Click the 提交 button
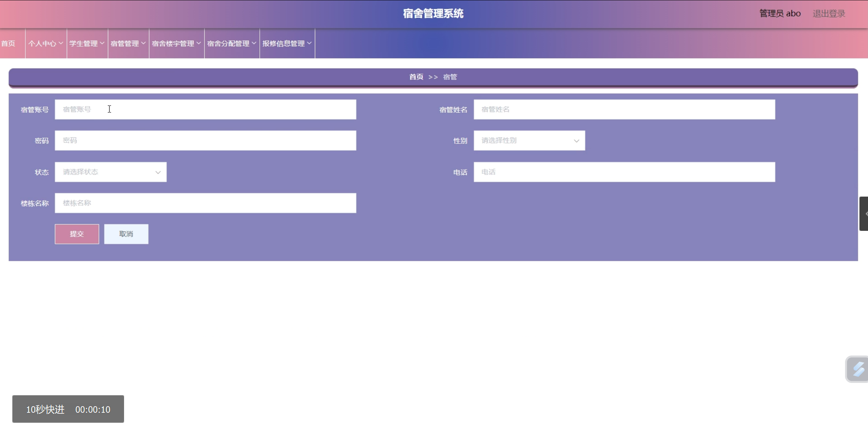 tap(77, 234)
